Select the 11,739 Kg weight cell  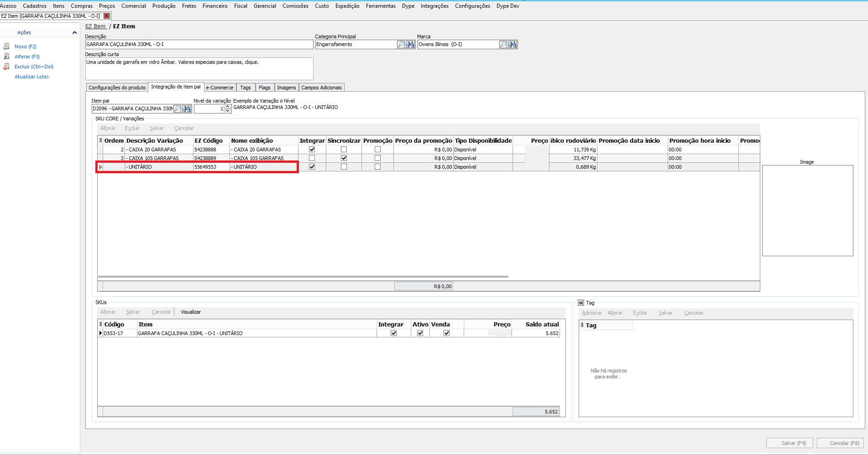pyautogui.click(x=573, y=150)
